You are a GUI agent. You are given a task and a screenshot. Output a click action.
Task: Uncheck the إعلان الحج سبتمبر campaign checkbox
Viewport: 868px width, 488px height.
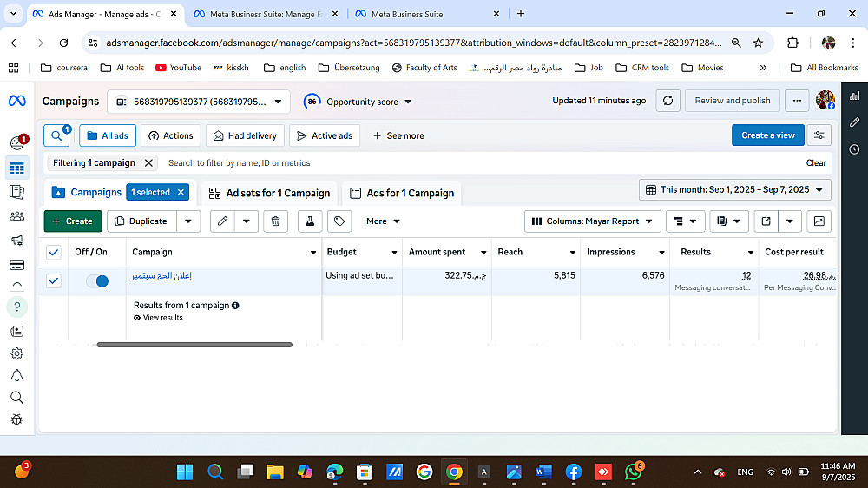[54, 280]
